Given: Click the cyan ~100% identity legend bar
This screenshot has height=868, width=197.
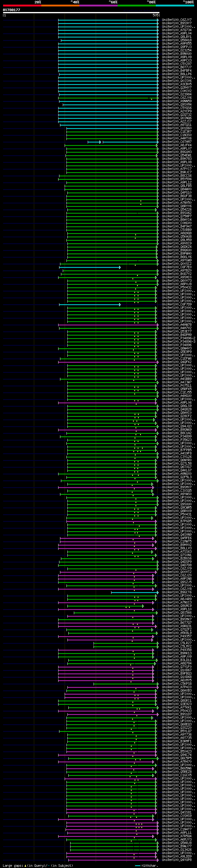Looking at the screenshot, I should [175, 6].
